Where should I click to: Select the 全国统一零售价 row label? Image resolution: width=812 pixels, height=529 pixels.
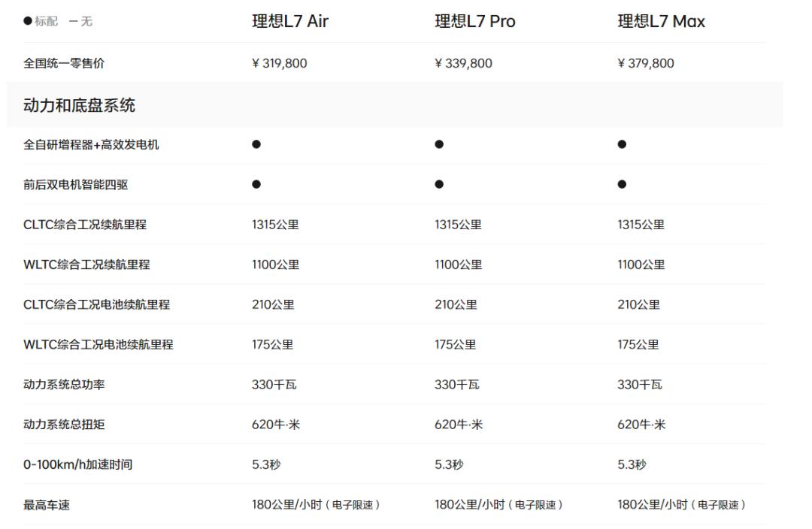click(64, 63)
